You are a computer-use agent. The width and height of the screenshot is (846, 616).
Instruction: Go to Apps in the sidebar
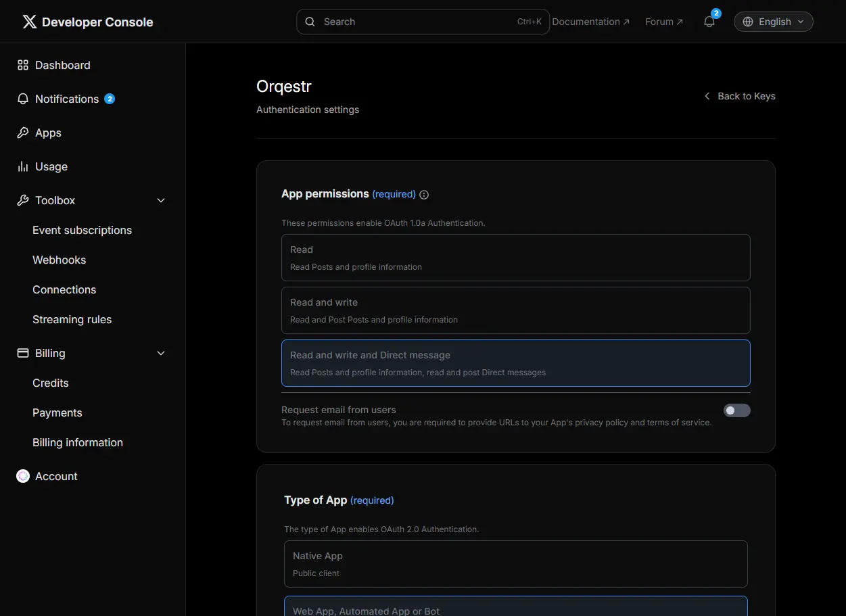[x=48, y=133]
